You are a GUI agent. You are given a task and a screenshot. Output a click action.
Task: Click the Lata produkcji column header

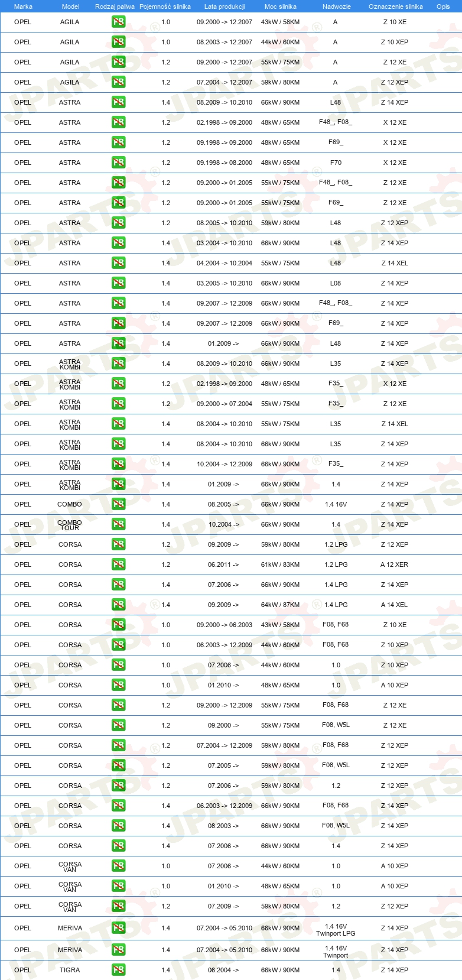coord(225,7)
